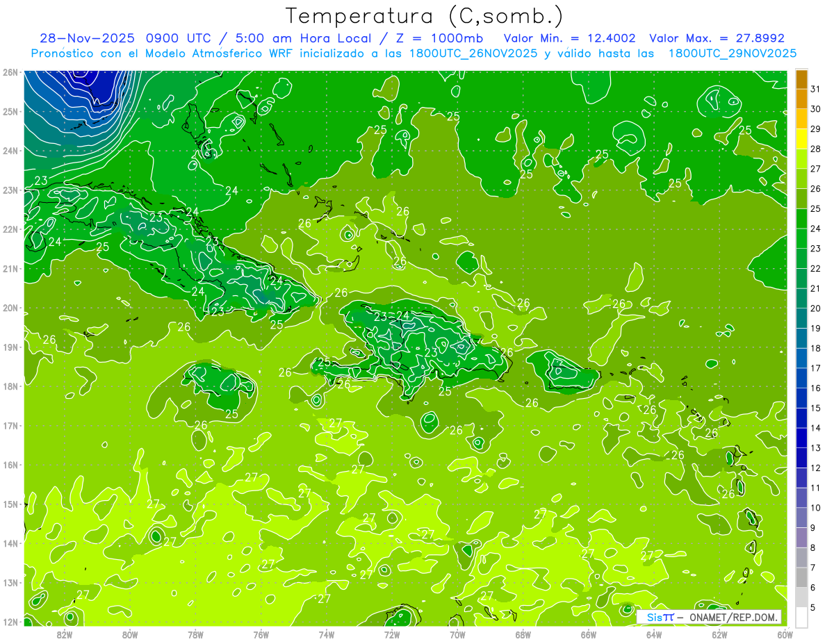Click the "60W" longitude axis label
The height and width of the screenshot is (644, 834).
[785, 635]
